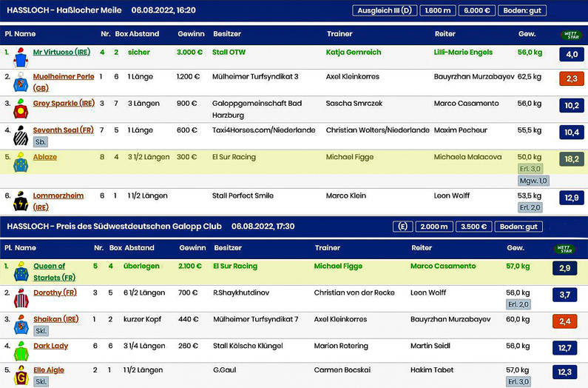This screenshot has height=388, width=588.
Task: Click Queen of Starlets silk icon
Action: (21, 272)
